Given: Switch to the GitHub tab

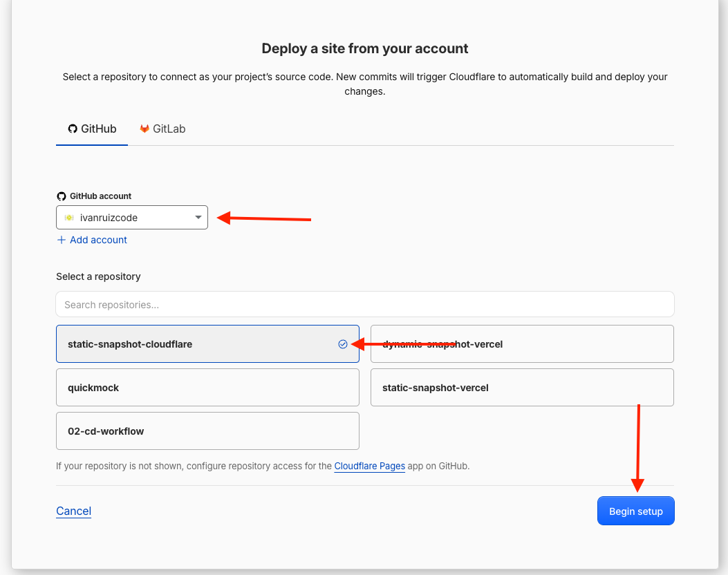Looking at the screenshot, I should pos(92,129).
